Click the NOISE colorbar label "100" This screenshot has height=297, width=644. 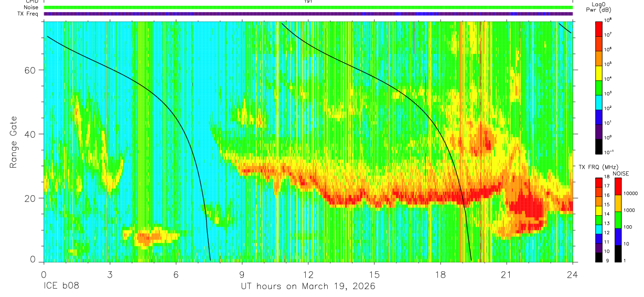pyautogui.click(x=629, y=227)
